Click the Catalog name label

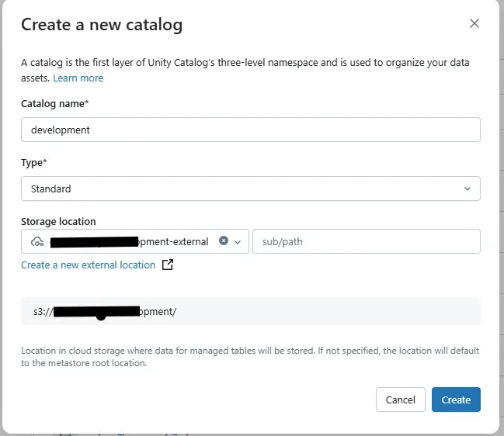54,103
